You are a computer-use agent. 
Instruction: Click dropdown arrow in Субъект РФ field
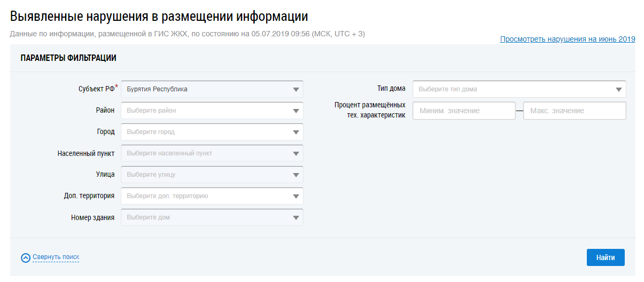point(296,89)
